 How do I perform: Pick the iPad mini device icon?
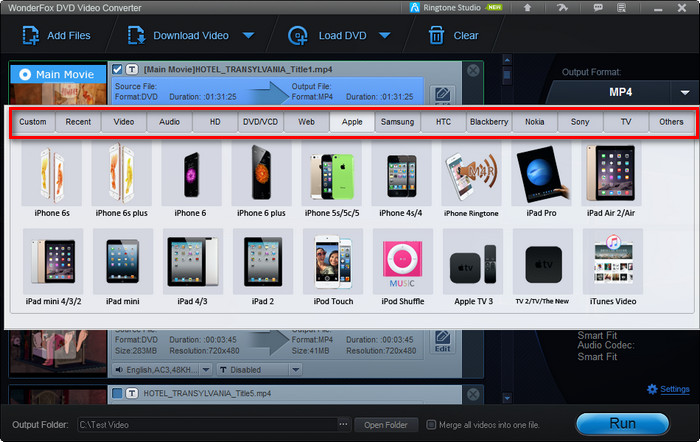pyautogui.click(x=123, y=267)
